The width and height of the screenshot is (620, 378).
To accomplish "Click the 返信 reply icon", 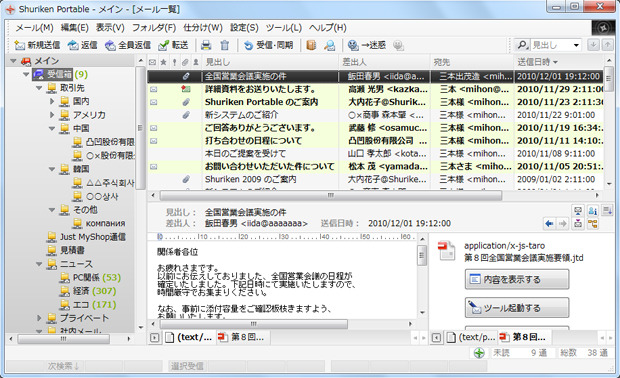I will coord(73,45).
